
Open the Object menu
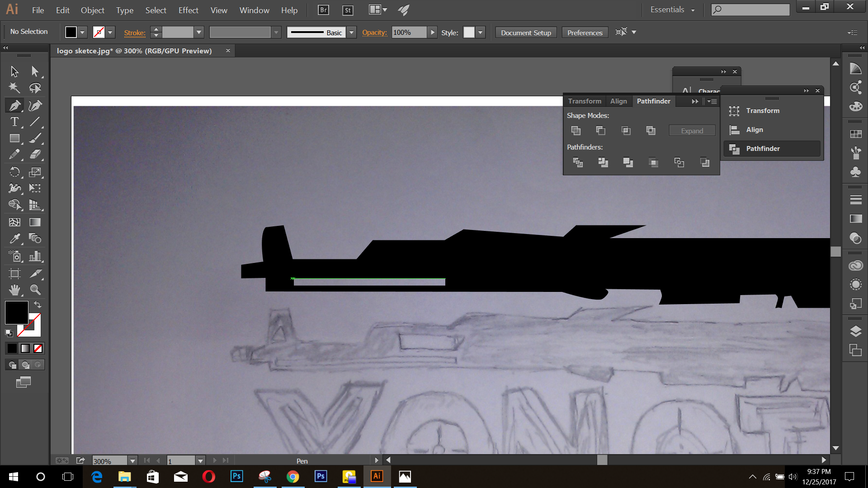tap(93, 10)
